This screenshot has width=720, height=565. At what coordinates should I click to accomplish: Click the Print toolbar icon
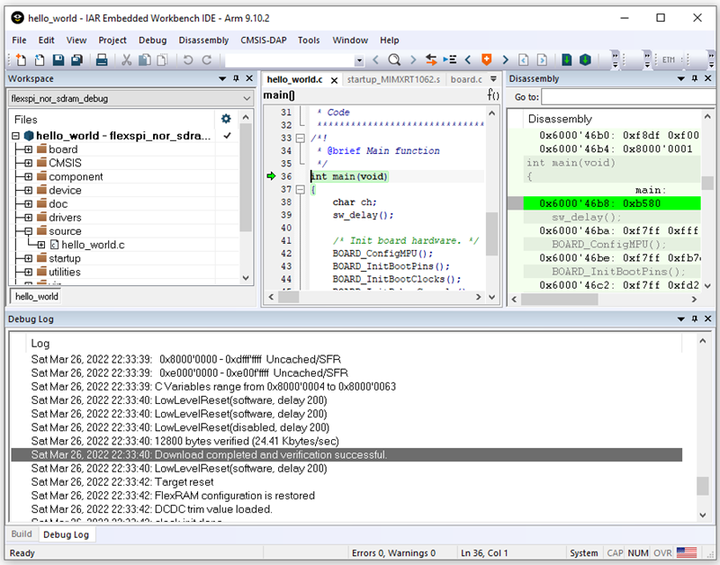[x=101, y=60]
